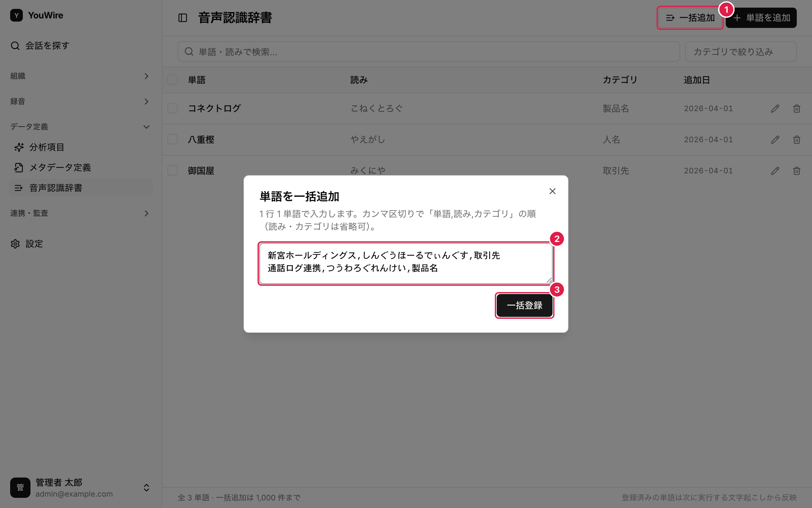The width and height of the screenshot is (812, 508).
Task: Open the 管理者 太郎 account switcher
Action: click(81, 487)
